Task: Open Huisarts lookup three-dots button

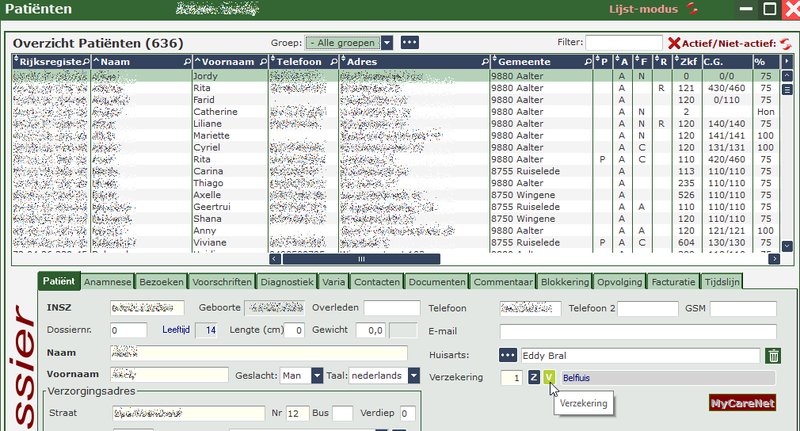Action: click(x=507, y=356)
